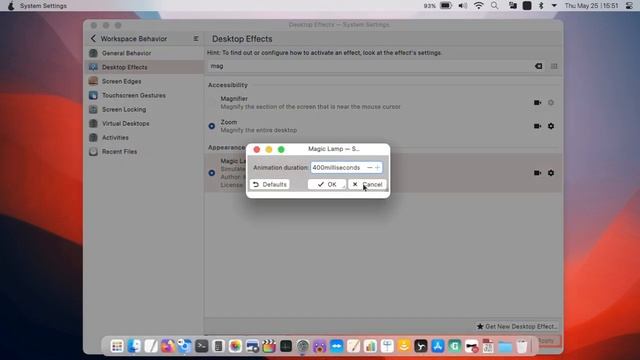Toggle the Magic Lamp effect checkbox
The width and height of the screenshot is (640, 360).
212,173
